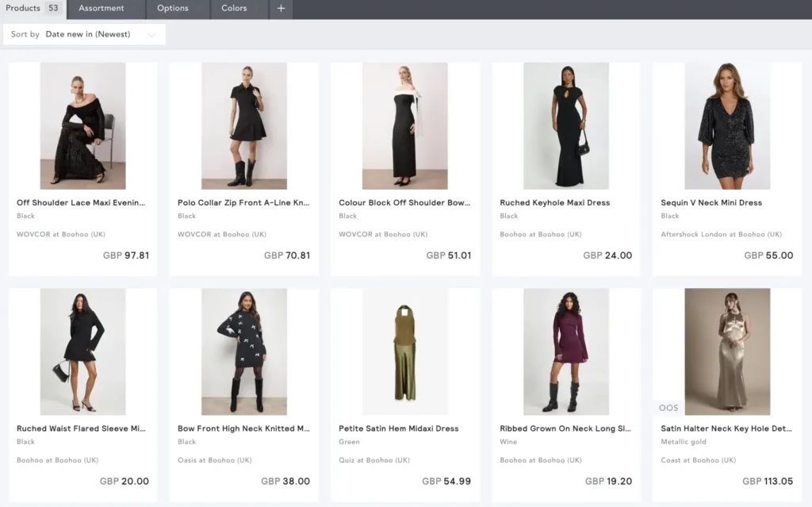The height and width of the screenshot is (507, 812).
Task: Click Aftershock London at Boohoo (UK) retailer text
Action: click(x=721, y=235)
